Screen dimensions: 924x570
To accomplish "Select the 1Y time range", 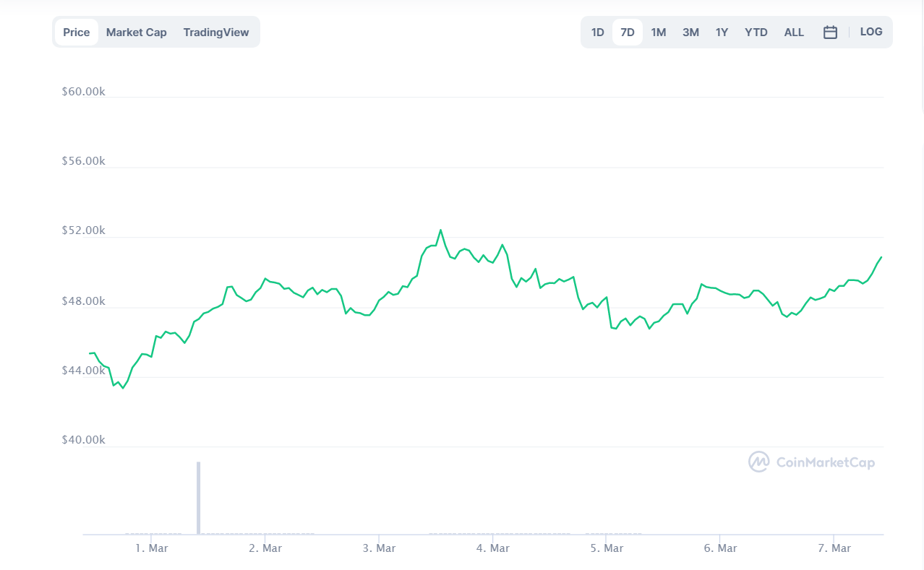I will (722, 33).
